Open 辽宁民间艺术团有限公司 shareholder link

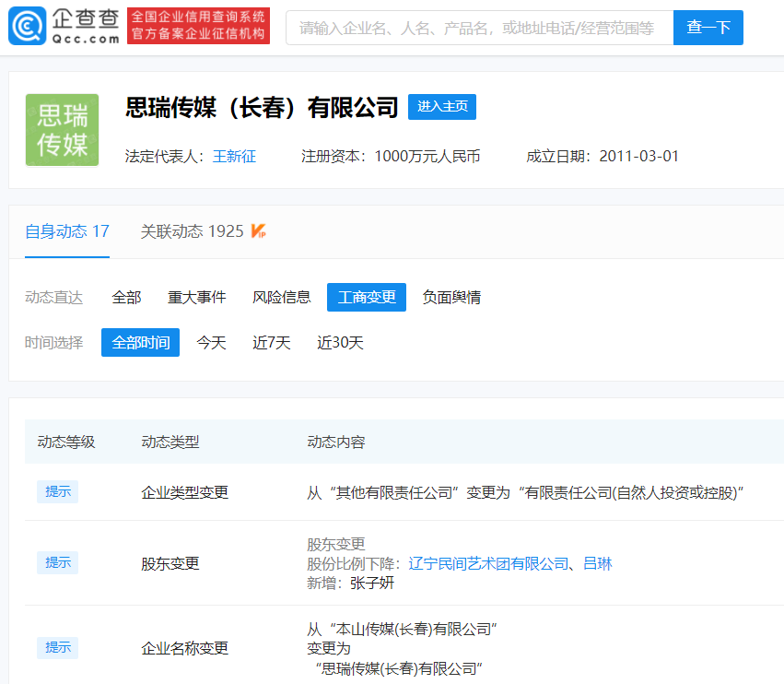point(488,564)
